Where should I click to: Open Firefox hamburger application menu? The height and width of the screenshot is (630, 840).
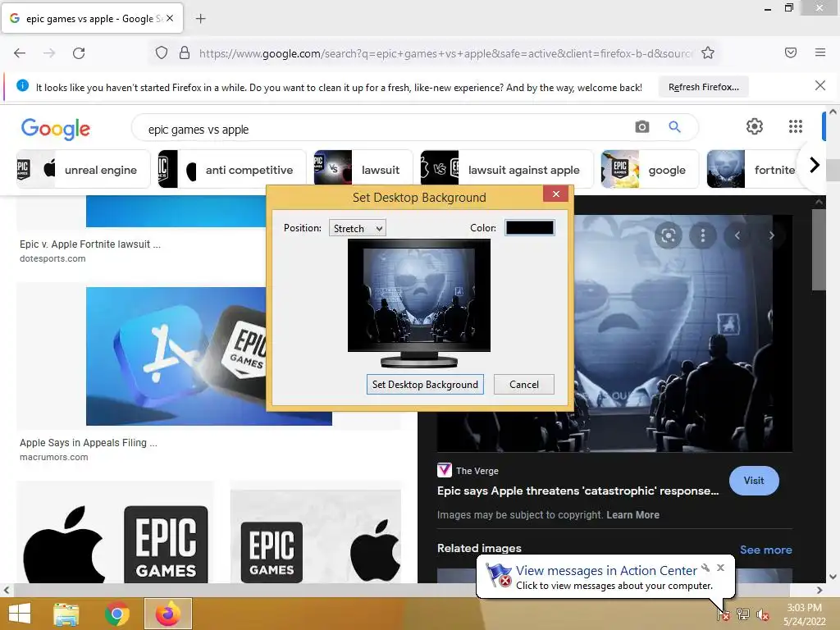coord(820,52)
